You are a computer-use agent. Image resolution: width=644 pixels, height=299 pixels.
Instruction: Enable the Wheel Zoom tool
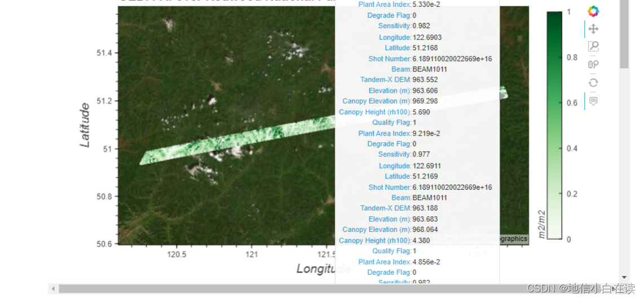pos(593,65)
